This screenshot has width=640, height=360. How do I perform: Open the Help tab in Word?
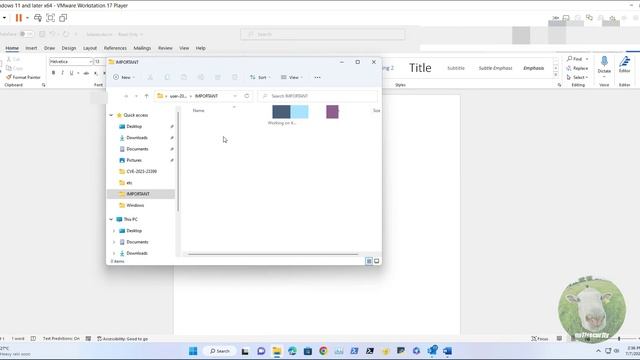click(200, 48)
